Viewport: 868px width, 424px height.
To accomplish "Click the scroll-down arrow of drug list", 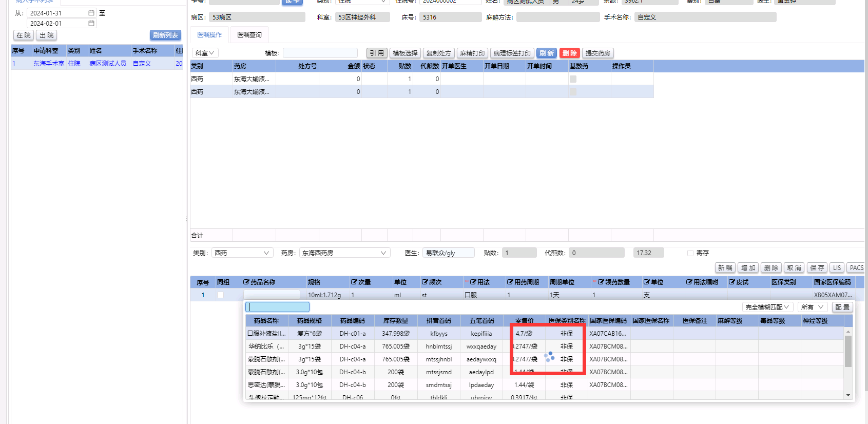I will [848, 395].
